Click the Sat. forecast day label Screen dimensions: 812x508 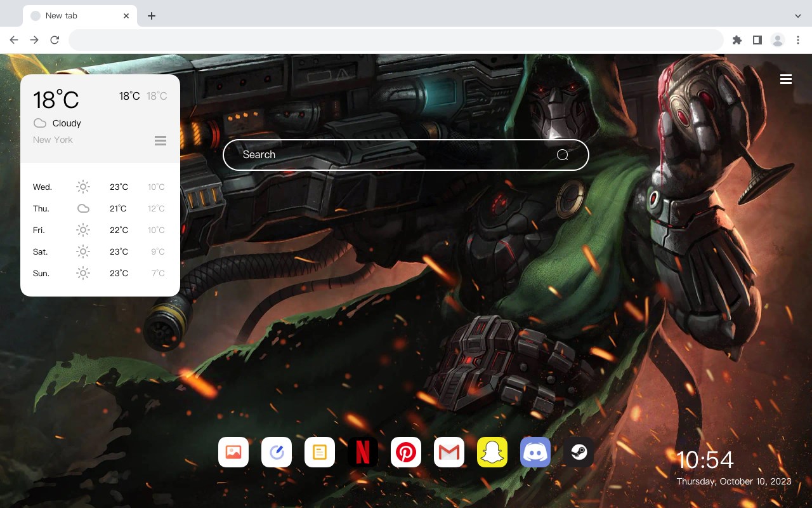(41, 251)
